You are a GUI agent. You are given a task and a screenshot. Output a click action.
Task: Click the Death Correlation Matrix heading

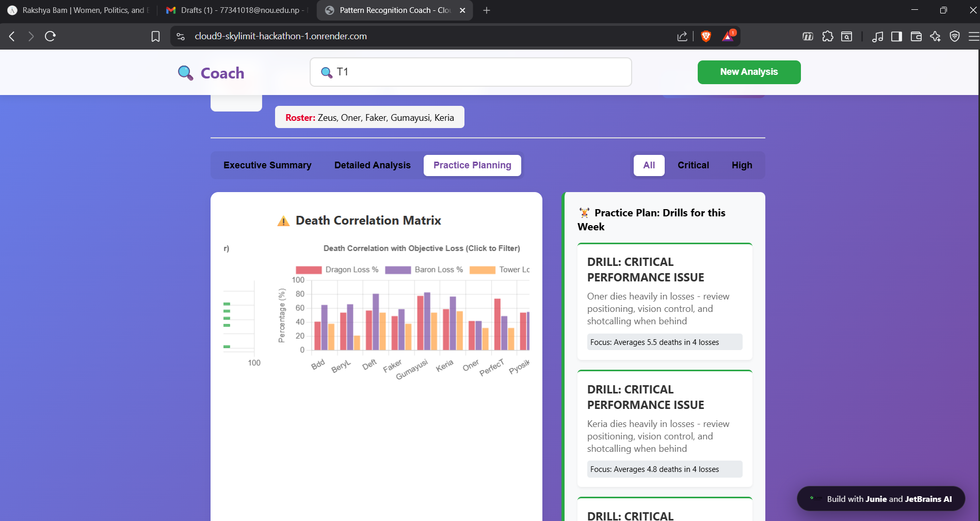(x=368, y=220)
